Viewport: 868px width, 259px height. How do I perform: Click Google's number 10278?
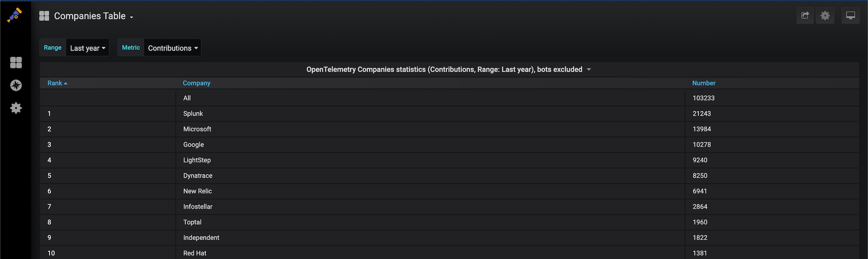click(x=702, y=145)
